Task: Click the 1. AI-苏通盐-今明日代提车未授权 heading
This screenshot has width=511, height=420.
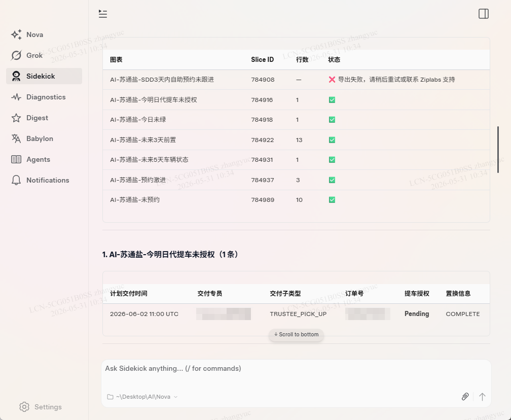Action: point(172,254)
